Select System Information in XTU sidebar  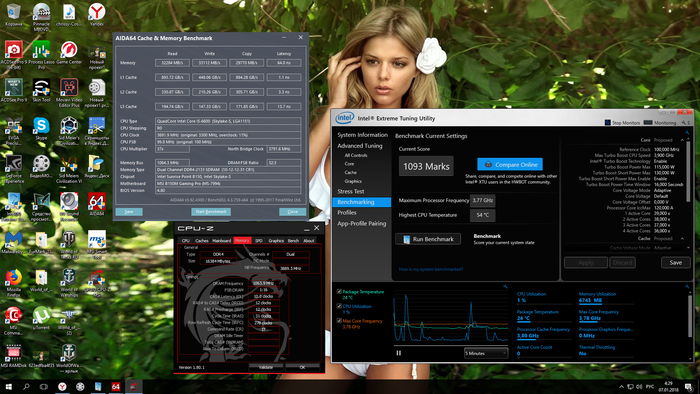pyautogui.click(x=362, y=135)
